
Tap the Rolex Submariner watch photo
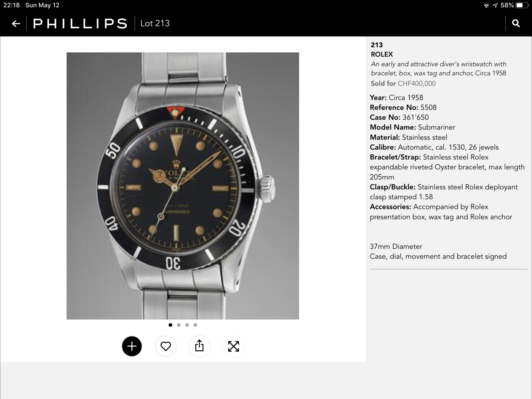click(x=183, y=186)
